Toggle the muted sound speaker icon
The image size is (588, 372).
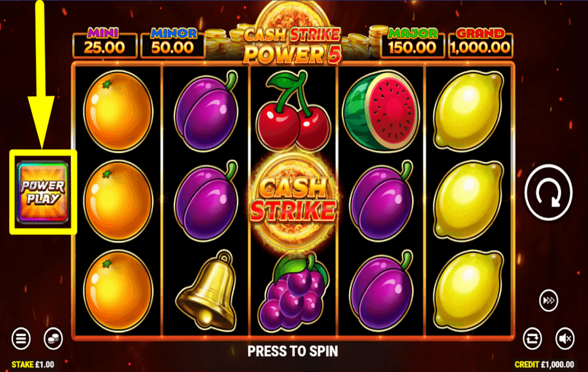point(564,339)
